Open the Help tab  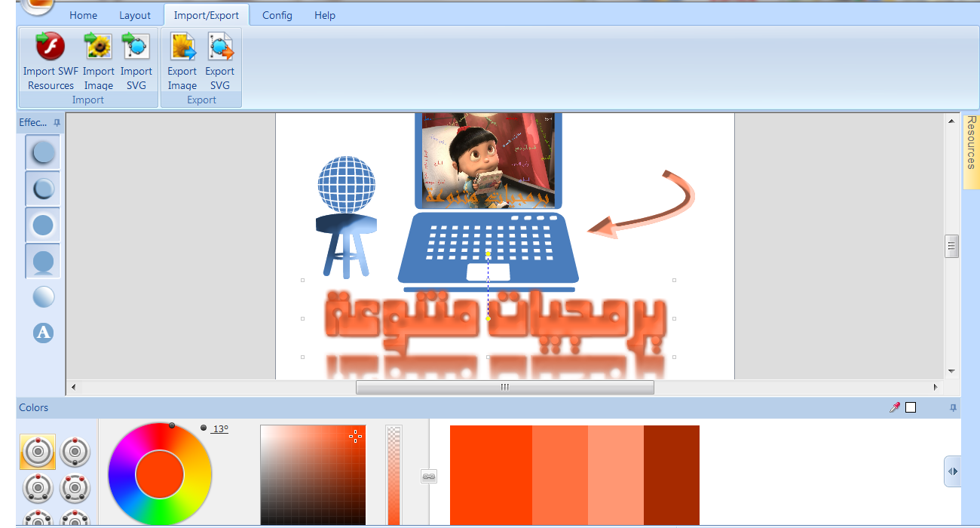pyautogui.click(x=325, y=15)
